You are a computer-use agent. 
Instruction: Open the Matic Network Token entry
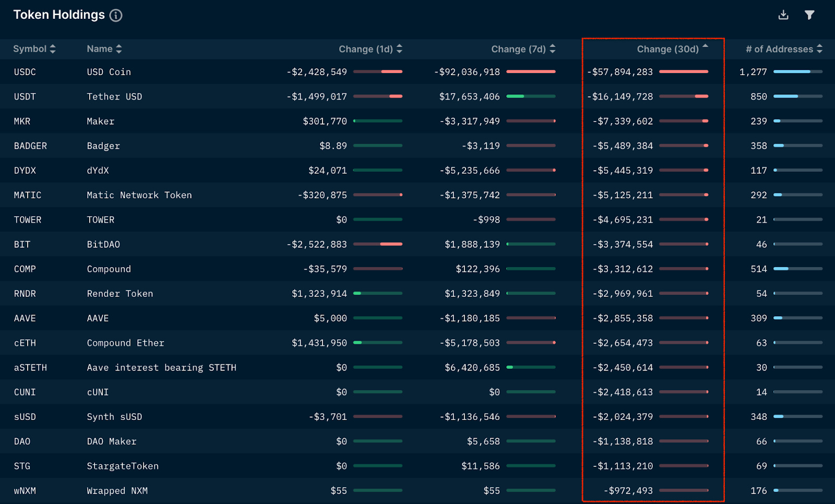coord(139,195)
